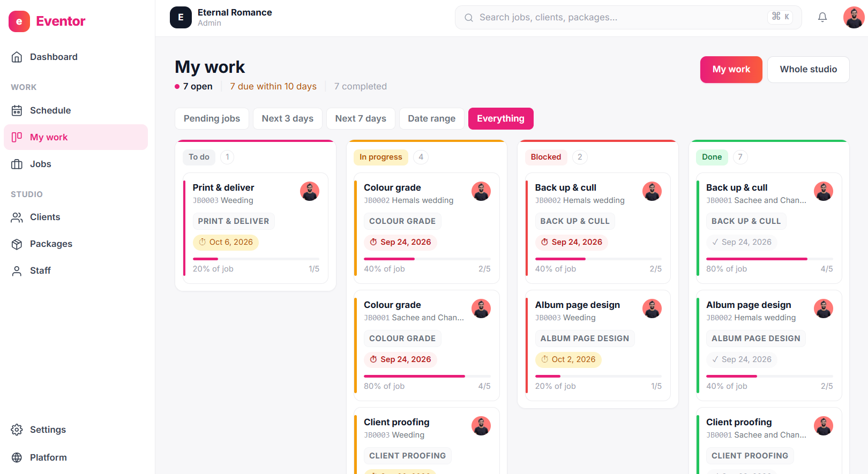Select the Date range filter
This screenshot has height=474, width=868.
pyautogui.click(x=432, y=118)
